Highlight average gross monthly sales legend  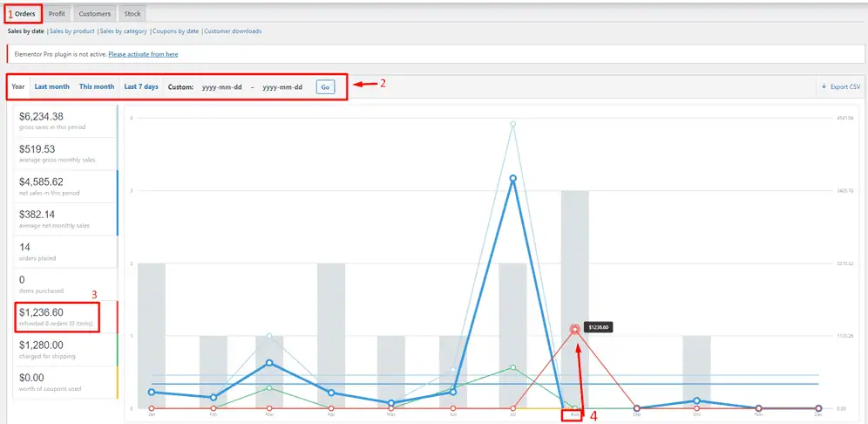pyautogui.click(x=65, y=154)
